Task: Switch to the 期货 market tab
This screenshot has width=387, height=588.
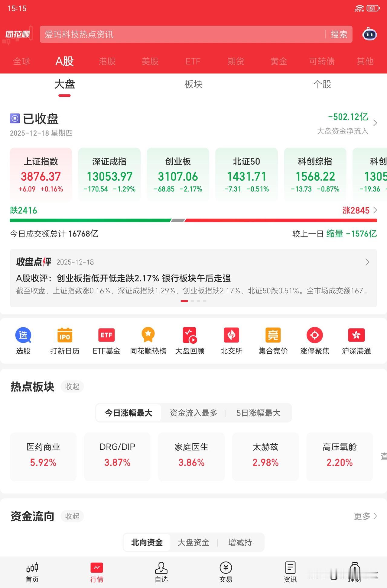Action: point(236,61)
